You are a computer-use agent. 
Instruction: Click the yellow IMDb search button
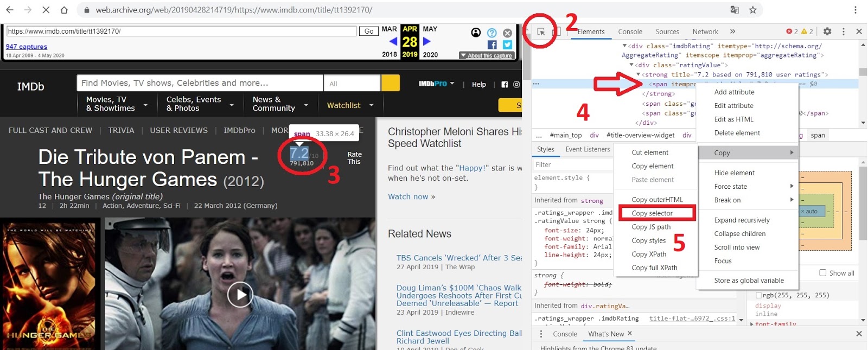tap(391, 83)
